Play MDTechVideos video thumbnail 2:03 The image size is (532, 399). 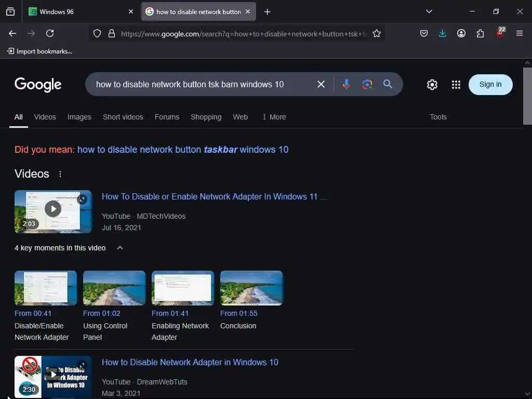coord(53,212)
